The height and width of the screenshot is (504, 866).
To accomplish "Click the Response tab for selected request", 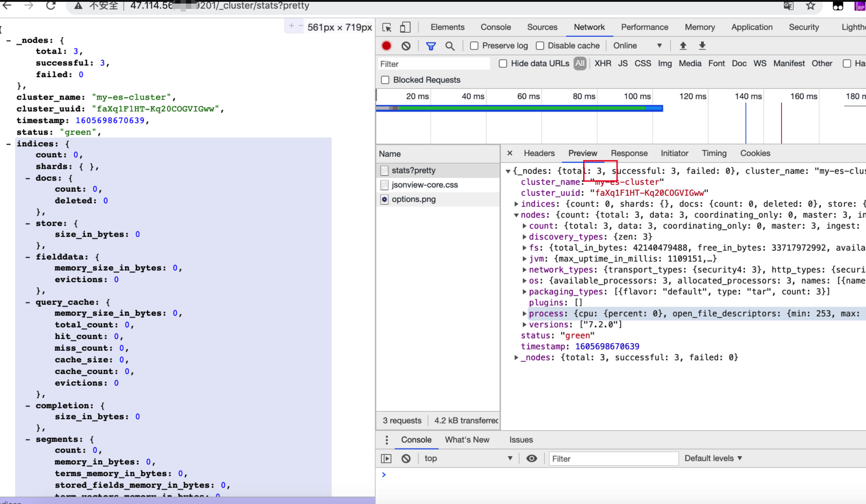I will pos(629,153).
